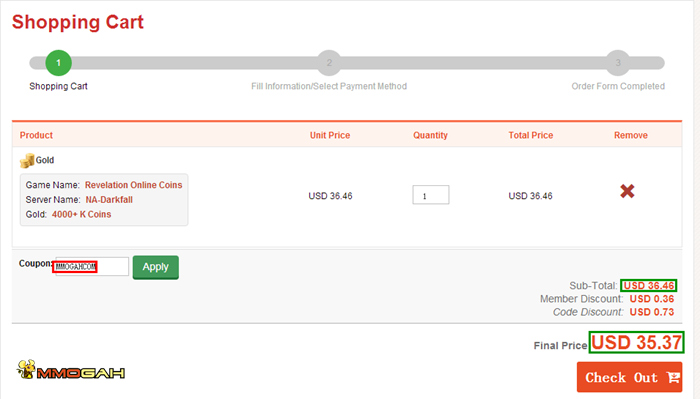
Task: Click the Order Form Completed step label
Action: point(618,86)
